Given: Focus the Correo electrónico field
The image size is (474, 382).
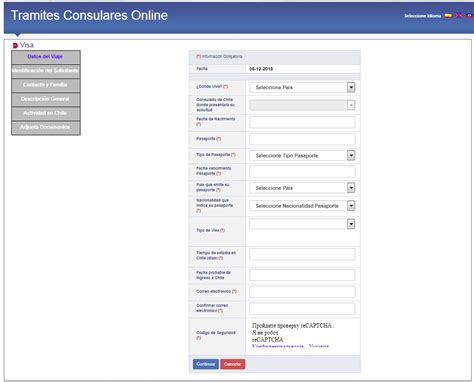Looking at the screenshot, I should [302, 292].
